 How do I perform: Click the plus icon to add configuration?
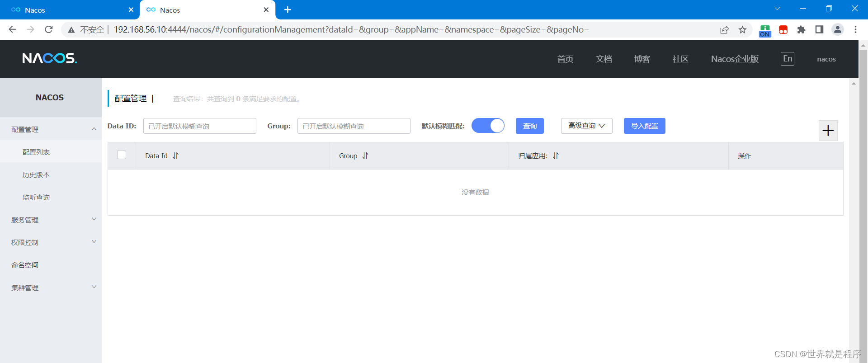(x=828, y=131)
